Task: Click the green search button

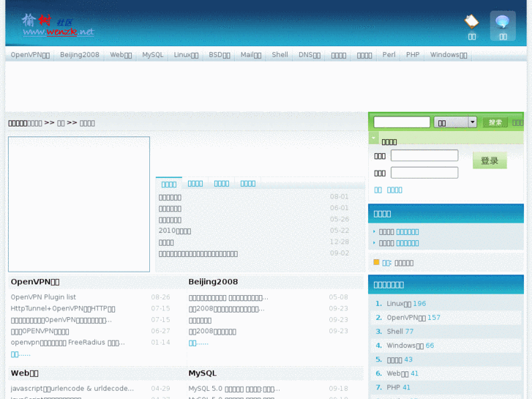Action: tap(495, 122)
